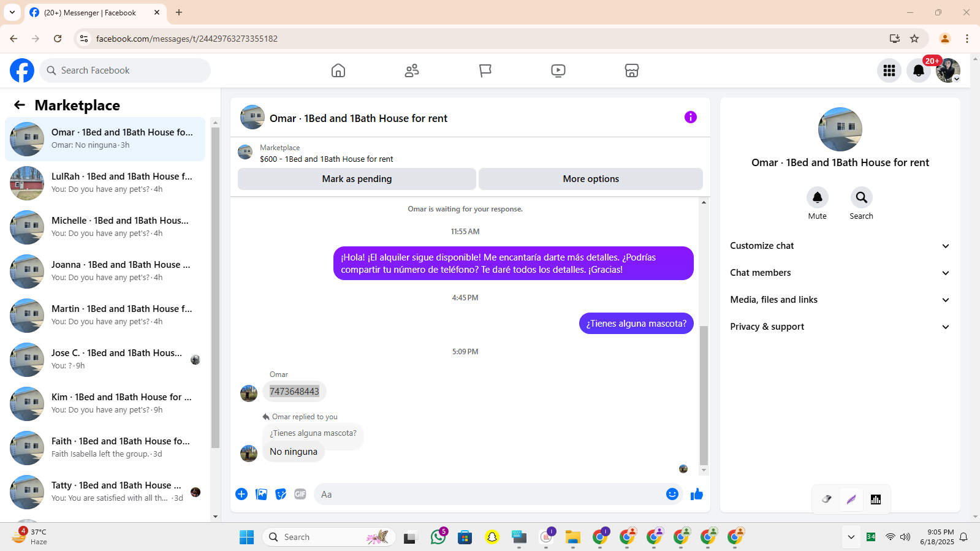Open the Video icon in top navigation
980x551 pixels.
pyautogui.click(x=558, y=70)
